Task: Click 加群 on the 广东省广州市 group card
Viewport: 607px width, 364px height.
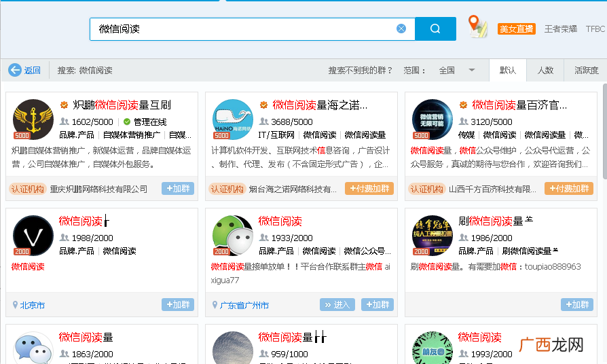Action: [378, 305]
